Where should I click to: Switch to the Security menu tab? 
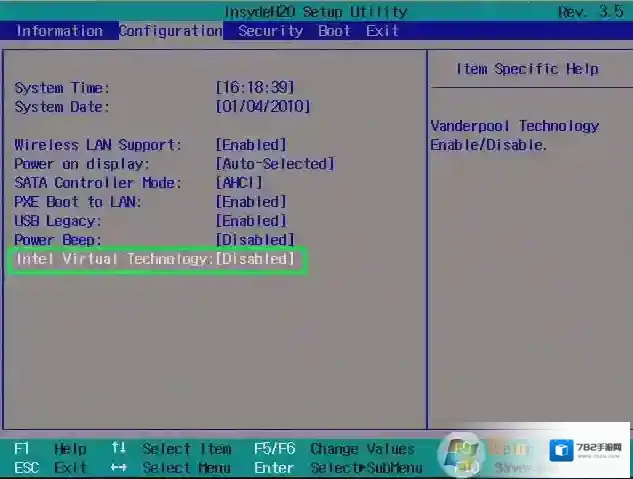270,31
